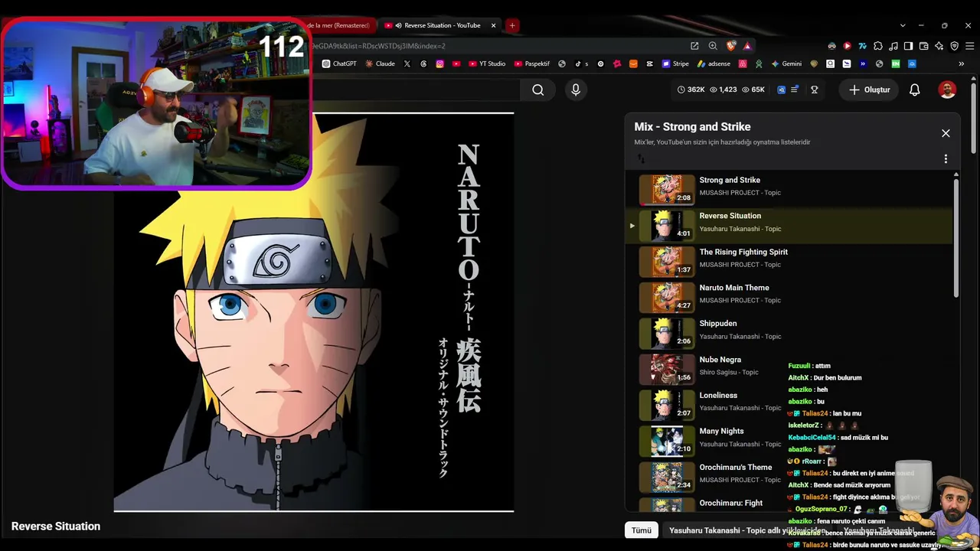This screenshot has width=980, height=551.
Task: Open the Brave Leo AI sparkle icon
Action: (939, 46)
